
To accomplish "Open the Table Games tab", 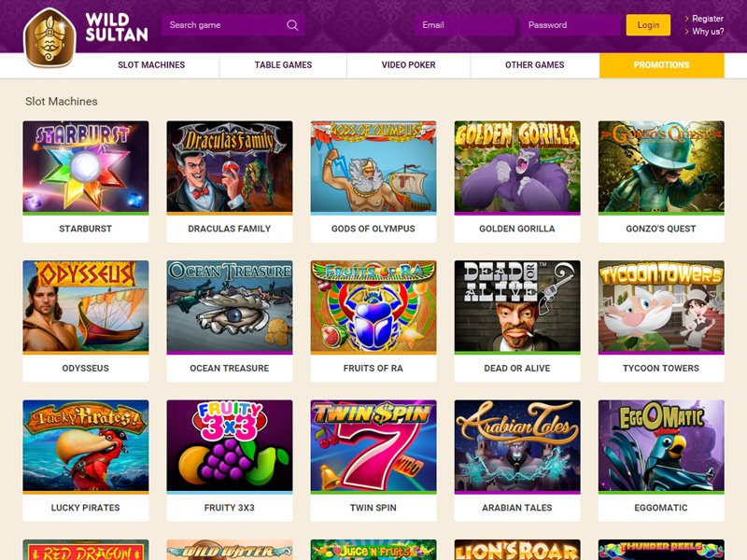I will (284, 65).
